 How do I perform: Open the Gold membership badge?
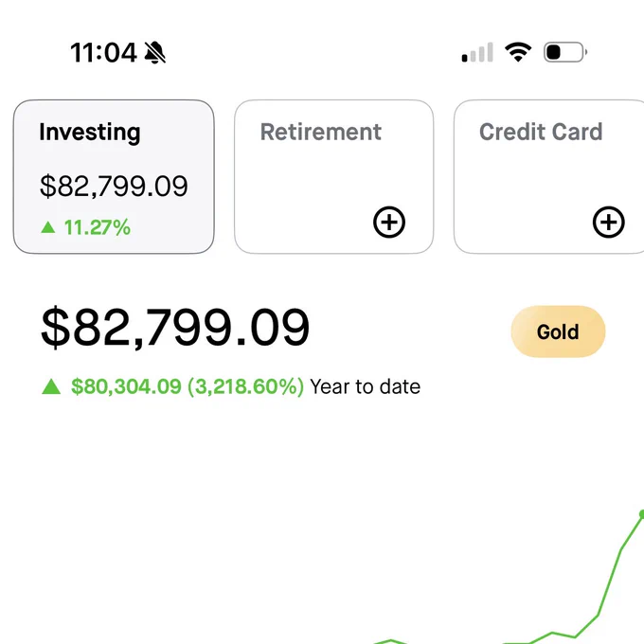point(558,331)
